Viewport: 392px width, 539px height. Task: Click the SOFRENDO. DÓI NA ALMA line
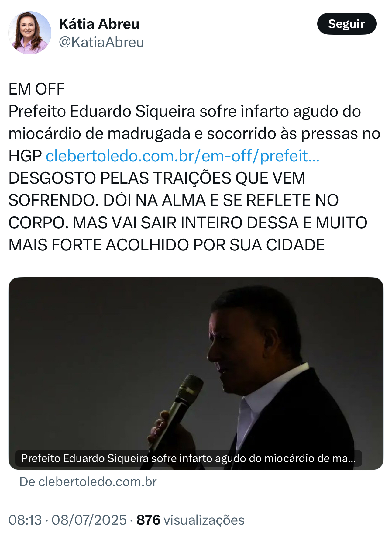coord(174,200)
